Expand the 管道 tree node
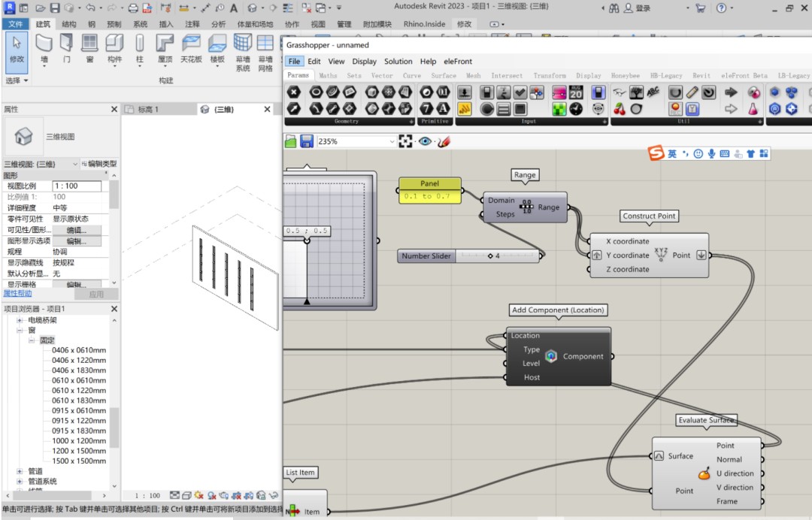The height and width of the screenshot is (520, 812). pos(20,471)
